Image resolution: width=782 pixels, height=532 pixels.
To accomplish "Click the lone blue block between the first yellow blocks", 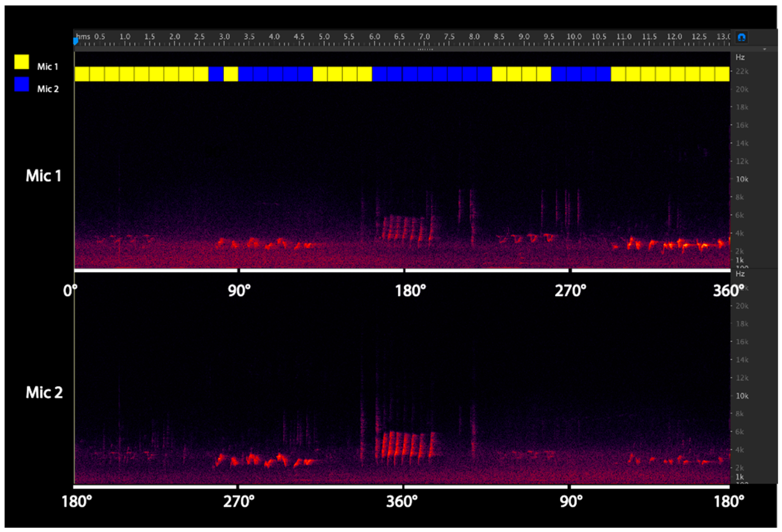I will 216,74.
